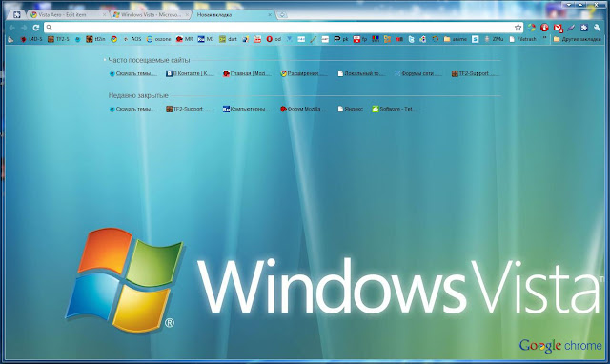Reopen recently closed 'Компьютерны...' link
Image resolution: width=610 pixels, height=364 pixels.
[x=247, y=109]
